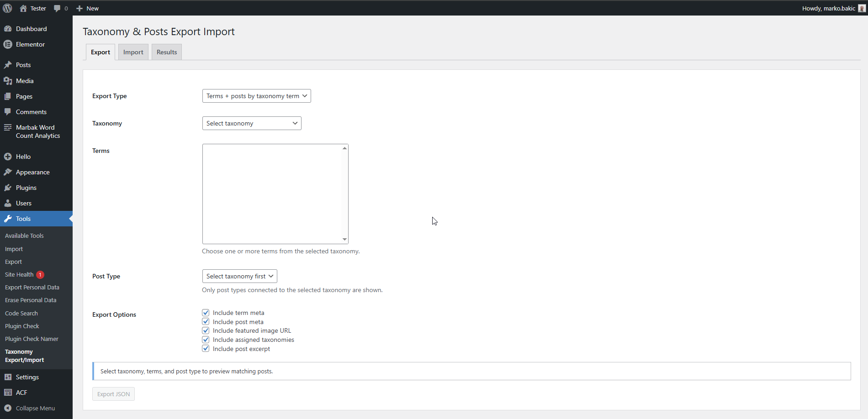Open the Tester site home icon
This screenshot has height=419, width=868.
[23, 8]
